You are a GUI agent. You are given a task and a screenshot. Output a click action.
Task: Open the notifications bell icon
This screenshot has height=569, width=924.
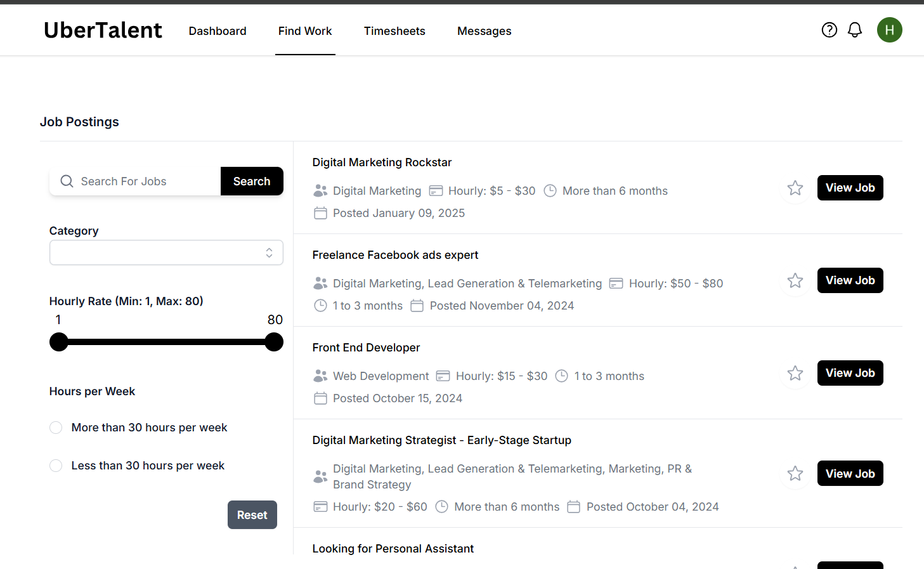[x=854, y=29]
